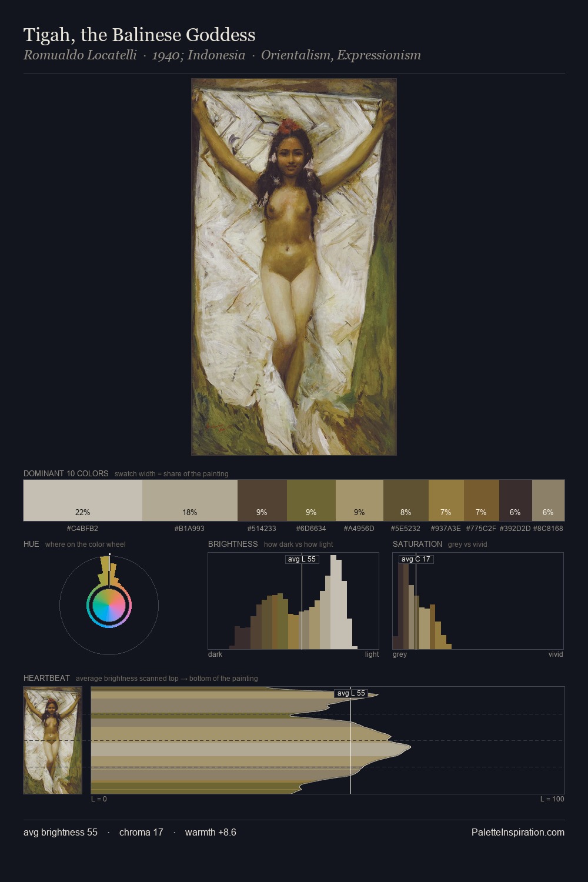588x882 pixels.
Task: Click the hex code #5E5232 label
Action: (406, 529)
